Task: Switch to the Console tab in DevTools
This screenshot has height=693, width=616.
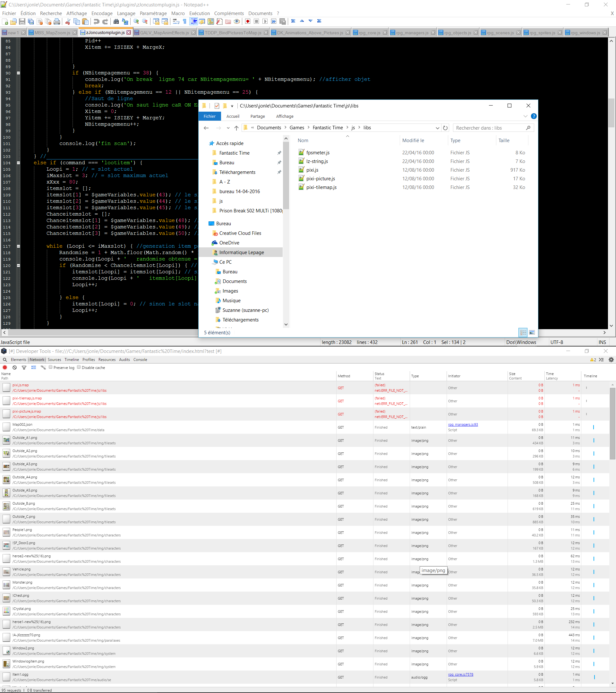Action: coord(140,360)
